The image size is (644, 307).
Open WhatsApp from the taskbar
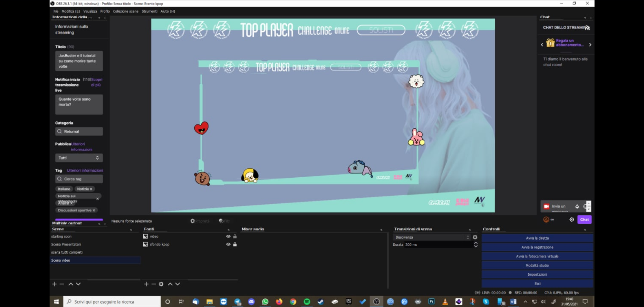tap(265, 301)
